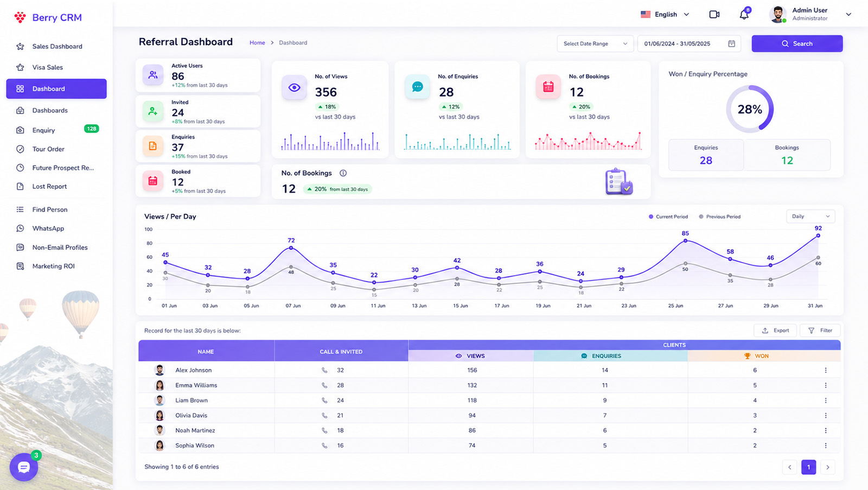Open Visa Sales in sidebar
The height and width of the screenshot is (490, 868).
(56, 67)
